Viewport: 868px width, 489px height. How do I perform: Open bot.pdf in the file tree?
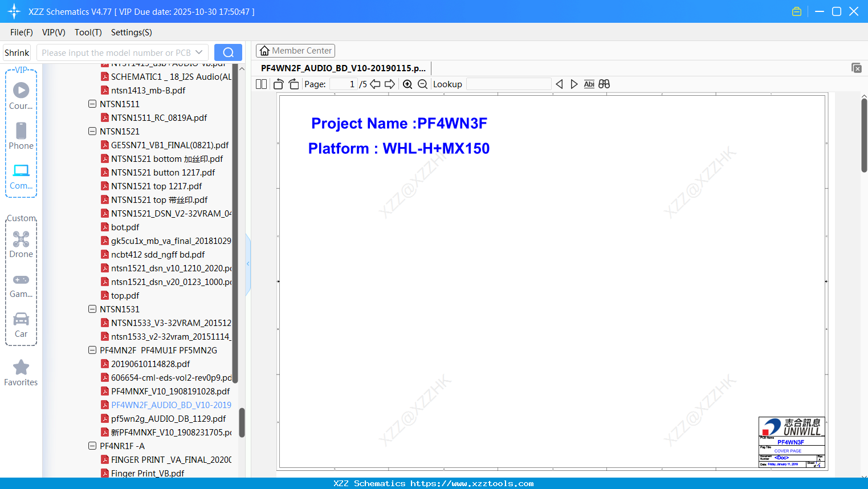pyautogui.click(x=125, y=227)
